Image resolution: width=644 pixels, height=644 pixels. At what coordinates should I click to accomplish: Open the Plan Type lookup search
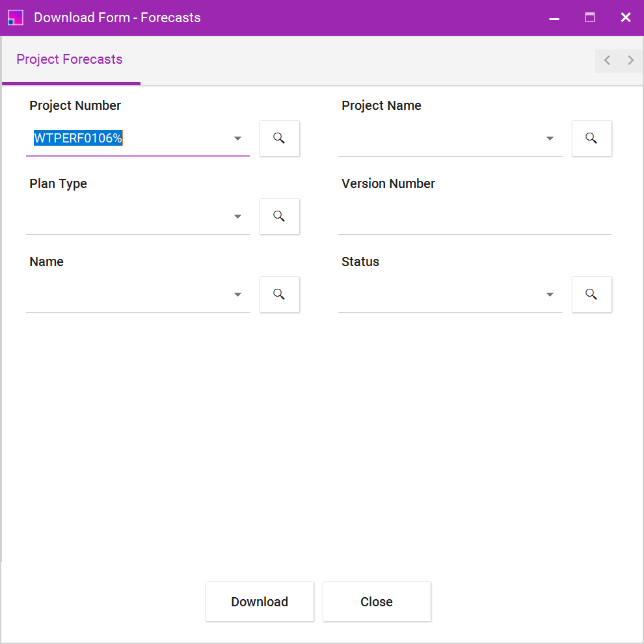[x=279, y=216]
